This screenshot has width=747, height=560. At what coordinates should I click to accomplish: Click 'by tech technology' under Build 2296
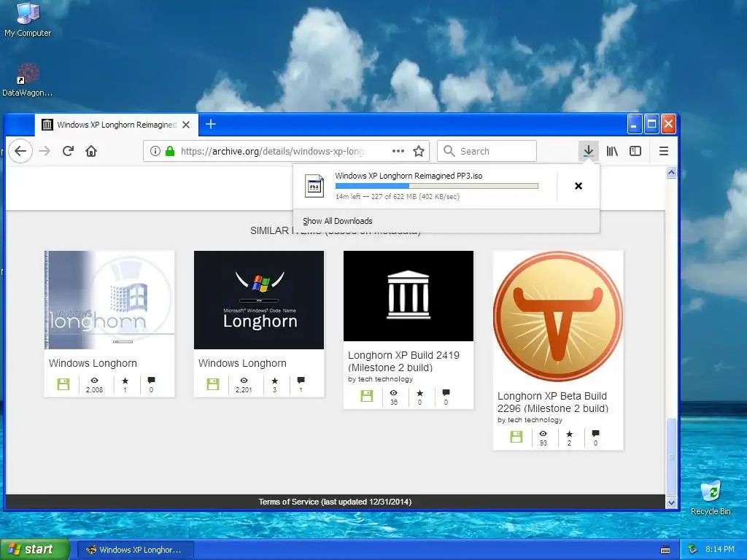pos(530,420)
